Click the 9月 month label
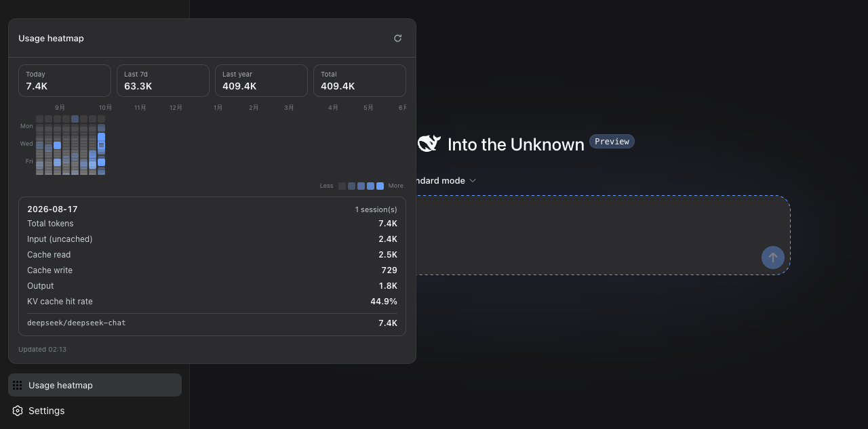868x429 pixels. (60, 108)
